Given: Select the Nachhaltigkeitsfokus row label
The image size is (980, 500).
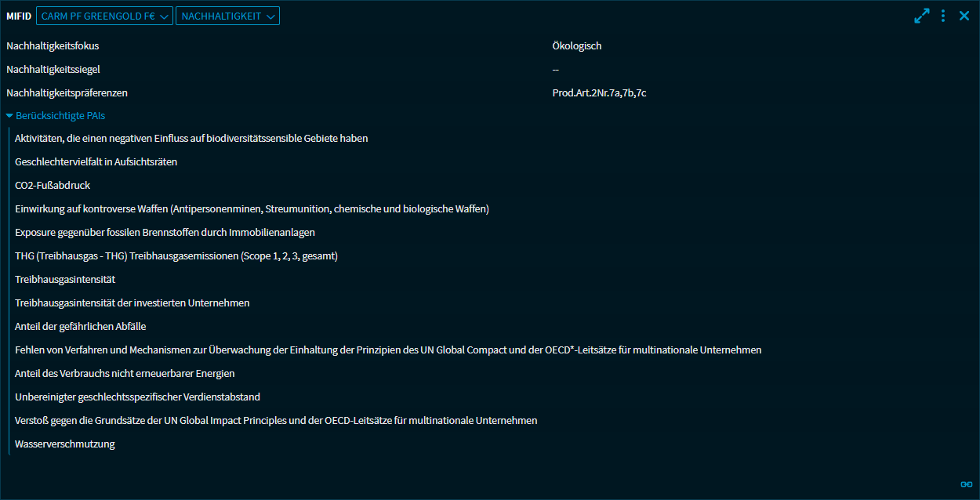Looking at the screenshot, I should point(53,46).
